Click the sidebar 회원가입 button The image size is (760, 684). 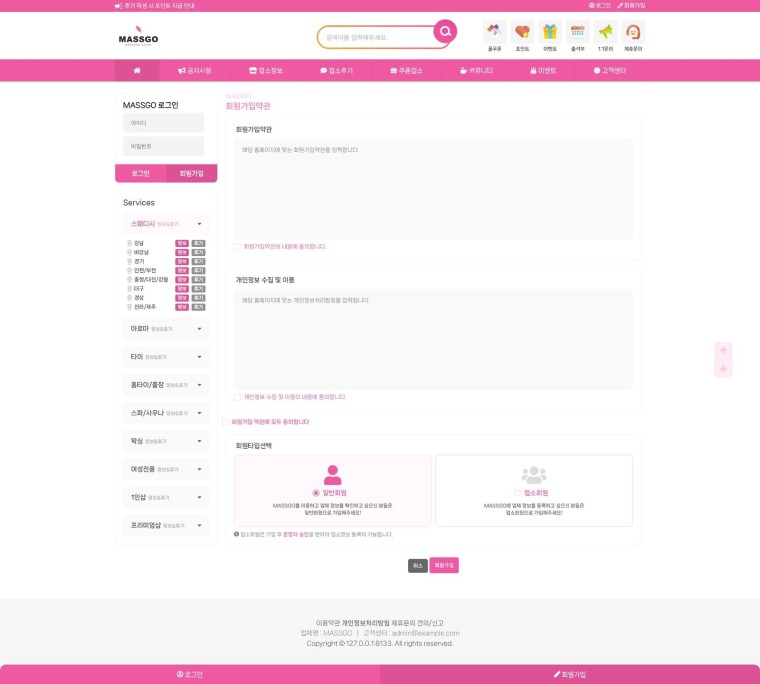(191, 174)
